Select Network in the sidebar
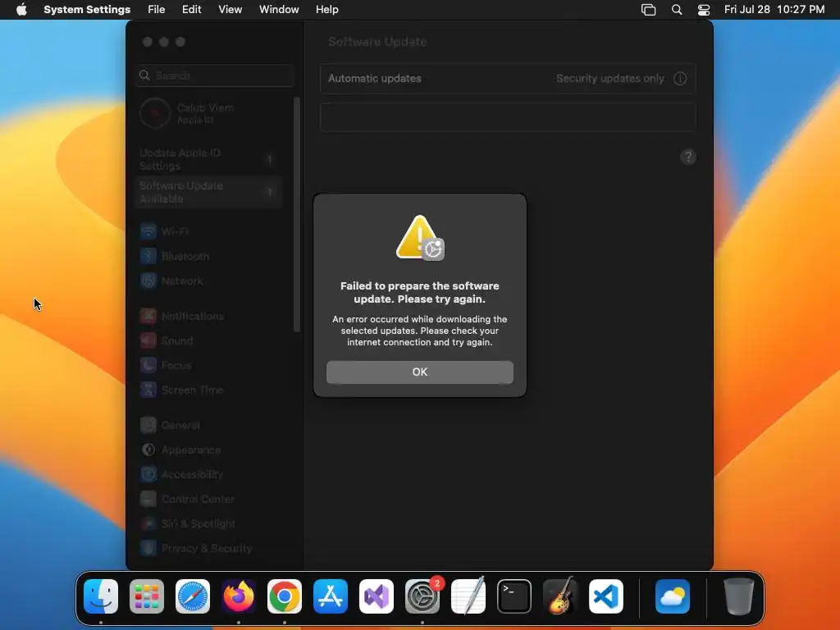840x630 pixels. click(x=209, y=281)
